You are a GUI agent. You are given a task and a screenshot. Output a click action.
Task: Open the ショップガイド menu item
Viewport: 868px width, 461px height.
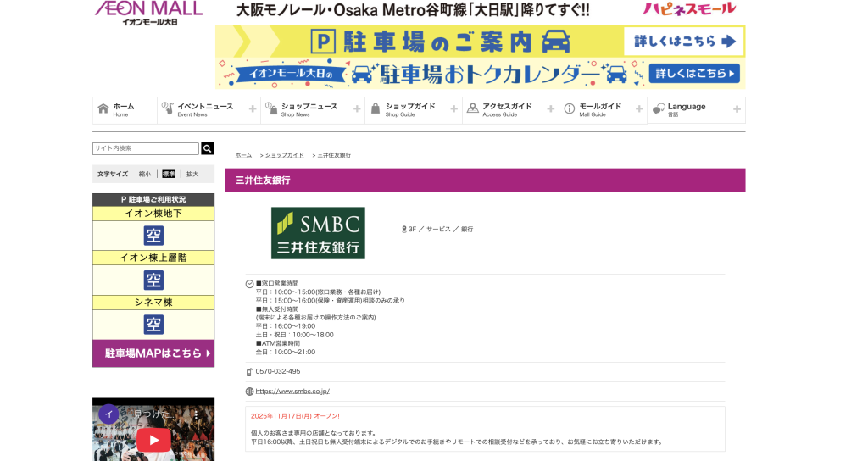coord(410,107)
